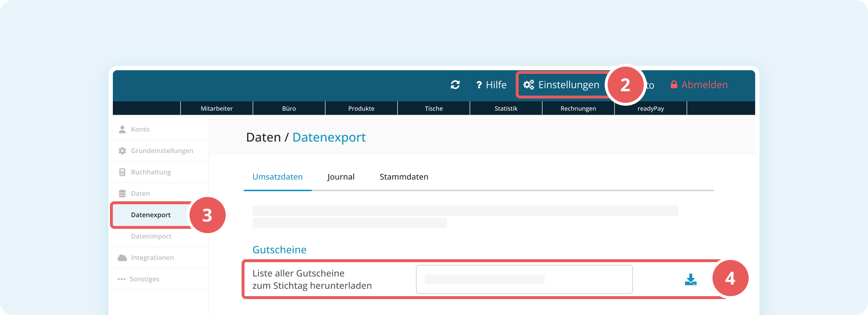868x315 pixels.
Task: Select Datenimport in the sidebar
Action: 161,236
